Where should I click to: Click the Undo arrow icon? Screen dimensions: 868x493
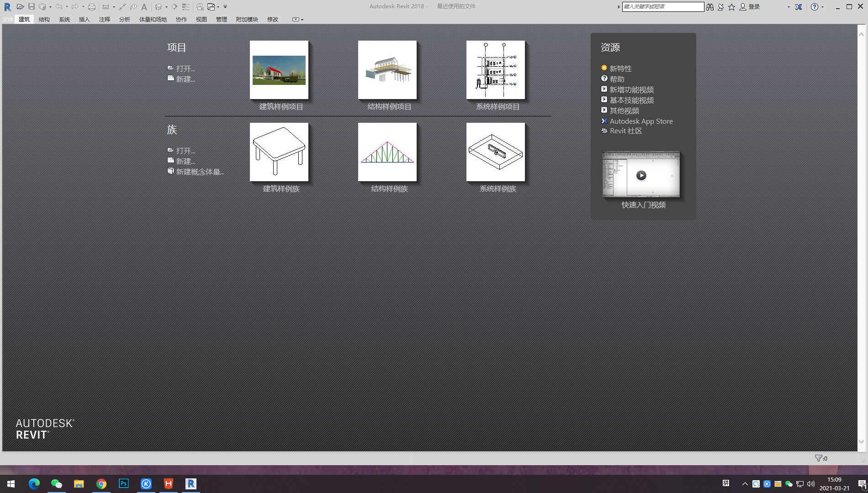(x=58, y=6)
